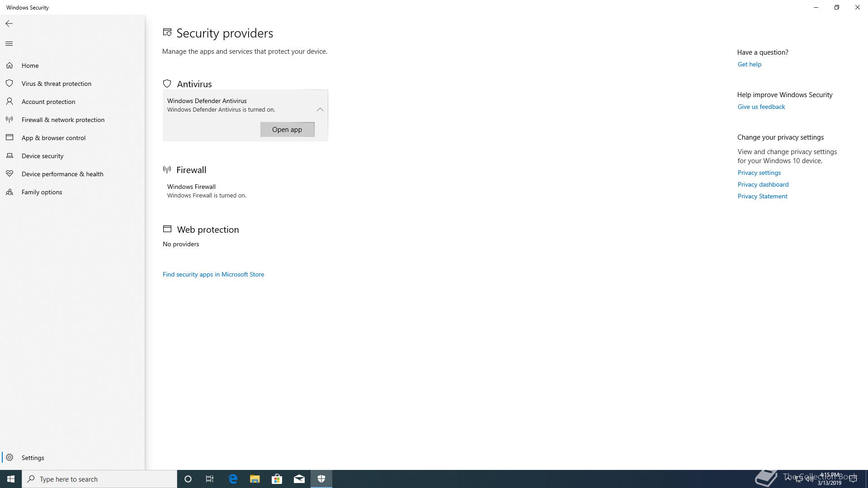Close the Windows Security window
Viewport: 868px width, 488px height.
pos(858,7)
